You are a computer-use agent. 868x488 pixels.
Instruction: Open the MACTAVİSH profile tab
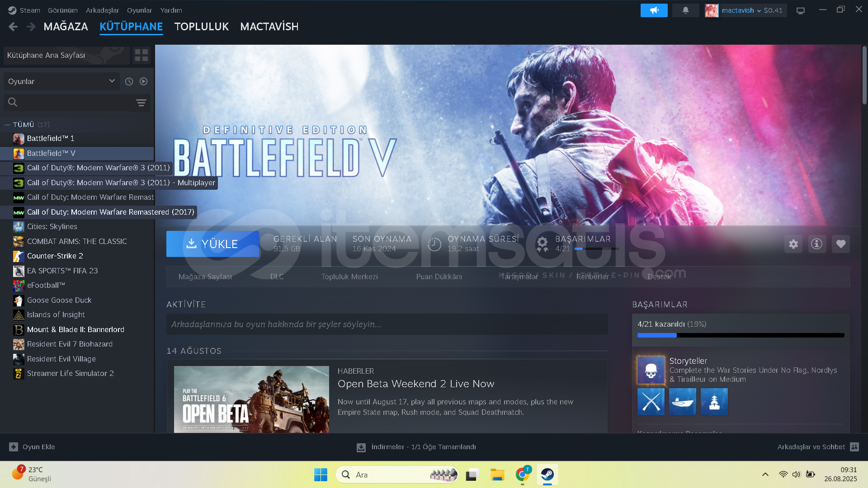pyautogui.click(x=269, y=27)
